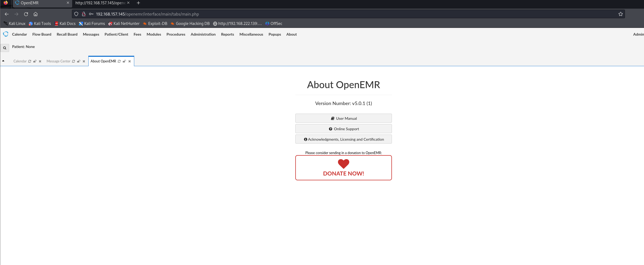Click the key icon in the address bar
Viewport: 644px width, 265px height.
click(91, 14)
